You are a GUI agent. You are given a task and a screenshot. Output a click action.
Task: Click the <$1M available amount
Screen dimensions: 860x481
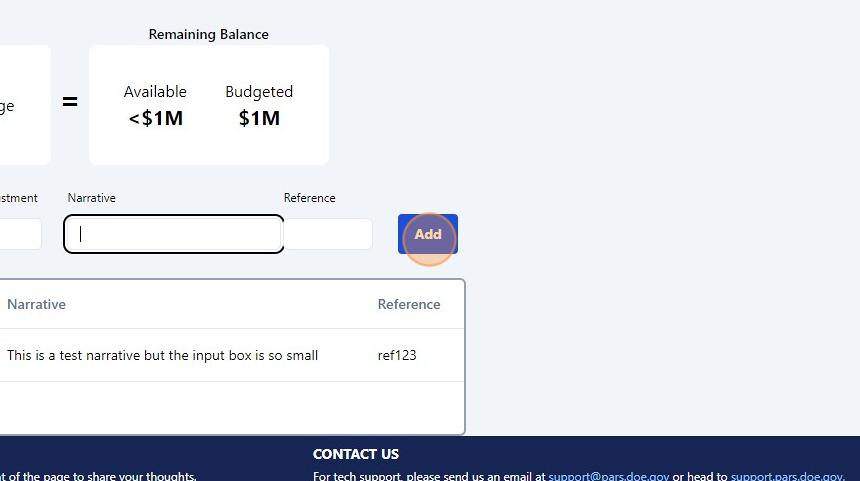[155, 119]
